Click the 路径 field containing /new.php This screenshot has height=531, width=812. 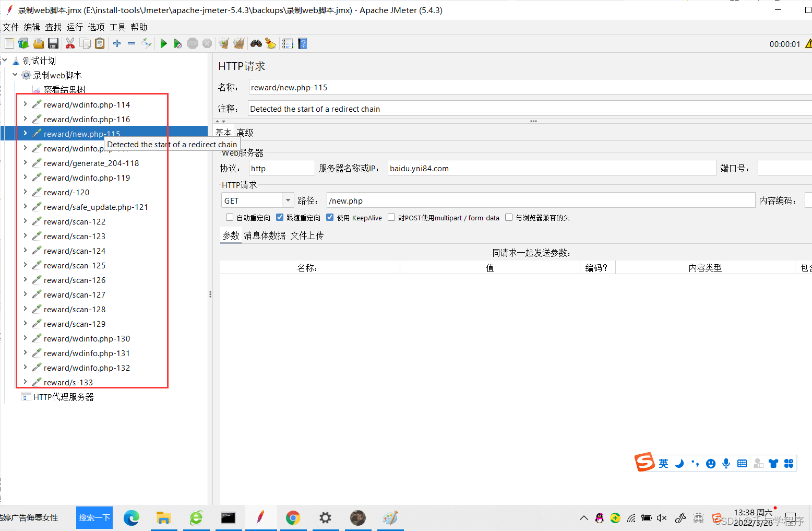pos(541,200)
